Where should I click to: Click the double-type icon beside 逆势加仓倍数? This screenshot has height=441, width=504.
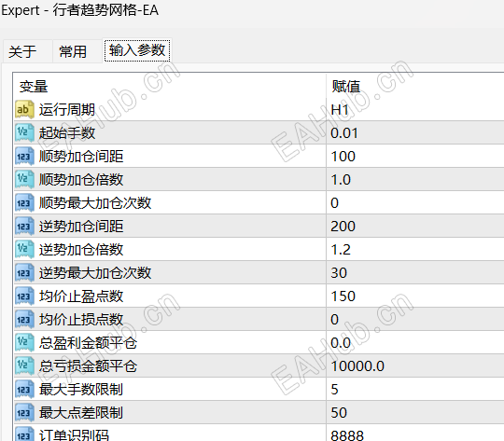click(x=24, y=250)
